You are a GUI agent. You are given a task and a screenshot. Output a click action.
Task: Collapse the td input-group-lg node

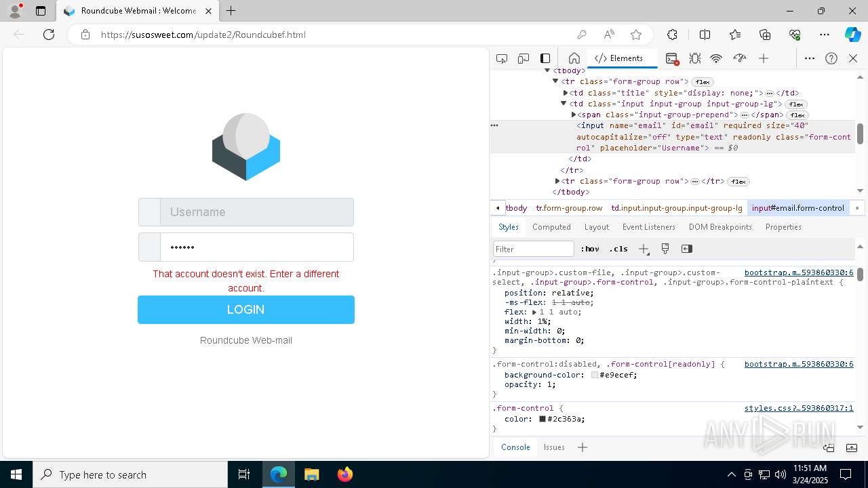tap(564, 104)
